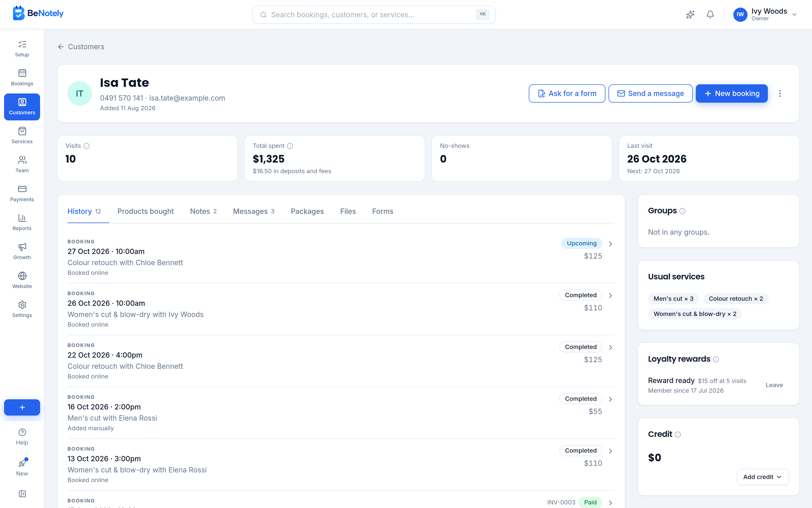The image size is (812, 508).
Task: Open the 22 Oct 2026 booking chevron
Action: [610, 347]
